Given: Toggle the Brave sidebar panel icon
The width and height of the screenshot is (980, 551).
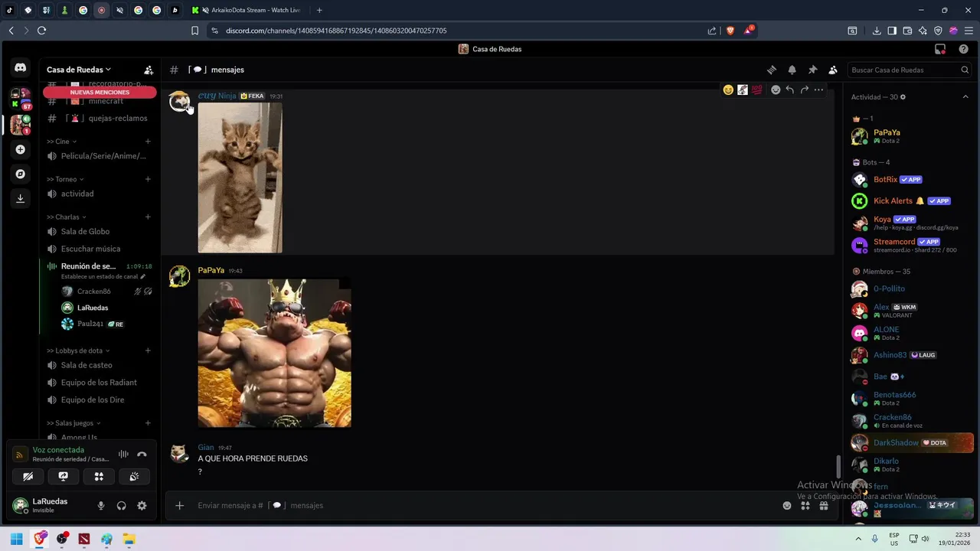Looking at the screenshot, I should [892, 31].
